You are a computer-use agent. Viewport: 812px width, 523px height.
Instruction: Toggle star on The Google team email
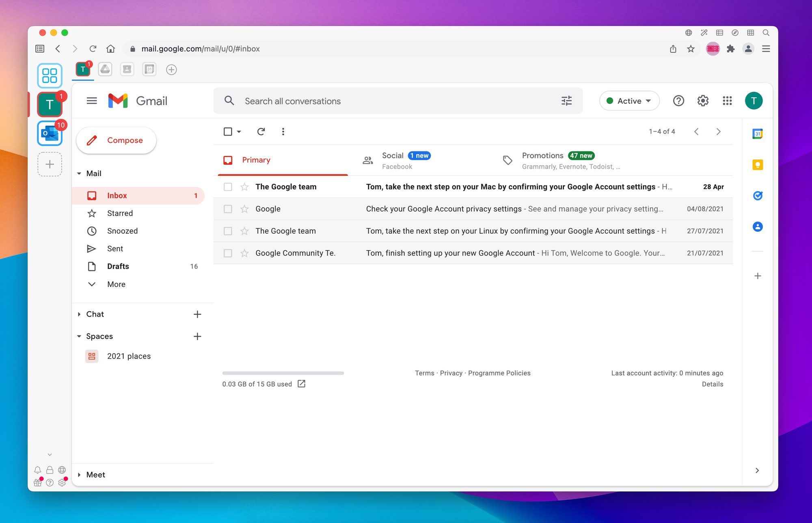[x=244, y=186]
